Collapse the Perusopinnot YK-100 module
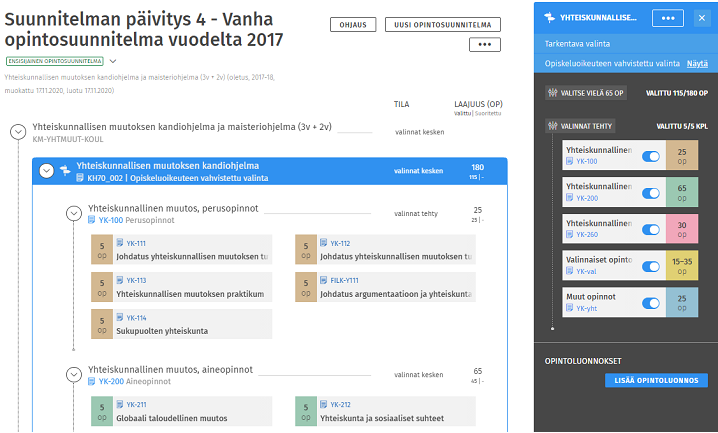This screenshot has width=718, height=433. (73, 214)
